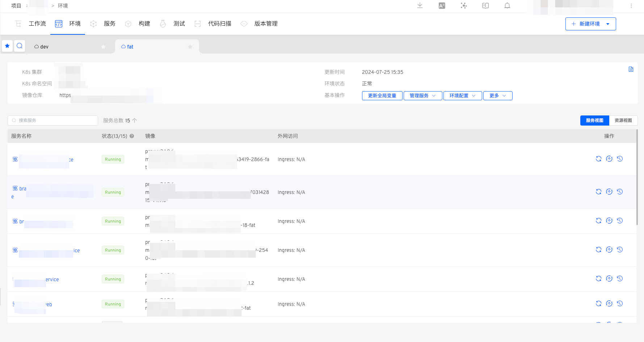Open the environment search magnifier
This screenshot has width=644, height=342.
[20, 46]
